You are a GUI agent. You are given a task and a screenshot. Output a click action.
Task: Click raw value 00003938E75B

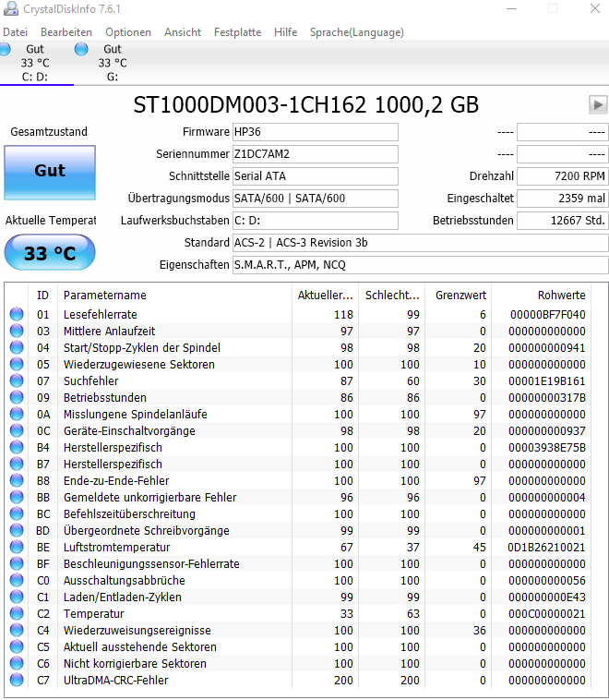tap(546, 447)
